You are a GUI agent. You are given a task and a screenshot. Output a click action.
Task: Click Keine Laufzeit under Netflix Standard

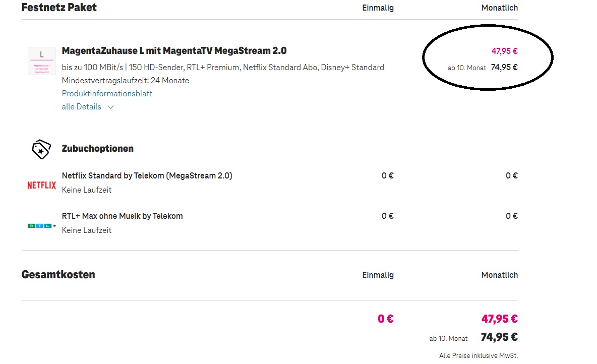click(87, 190)
